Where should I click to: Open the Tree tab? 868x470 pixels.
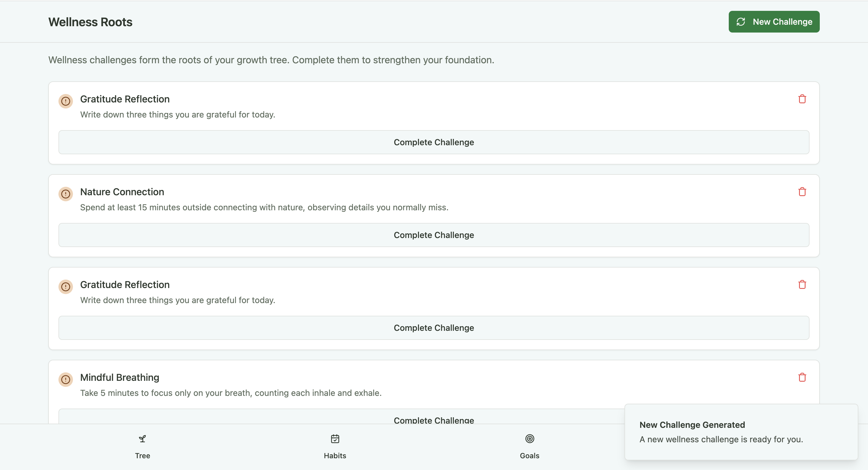142,446
